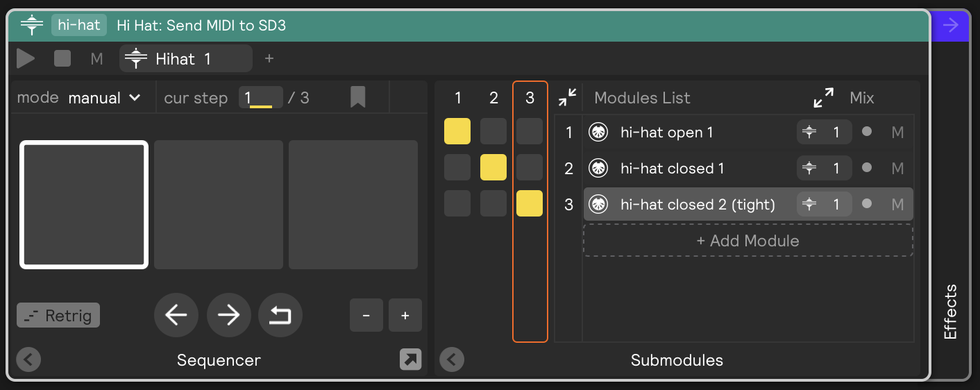The image size is (980, 390).
Task: Toggle the Retrig button
Action: [58, 316]
